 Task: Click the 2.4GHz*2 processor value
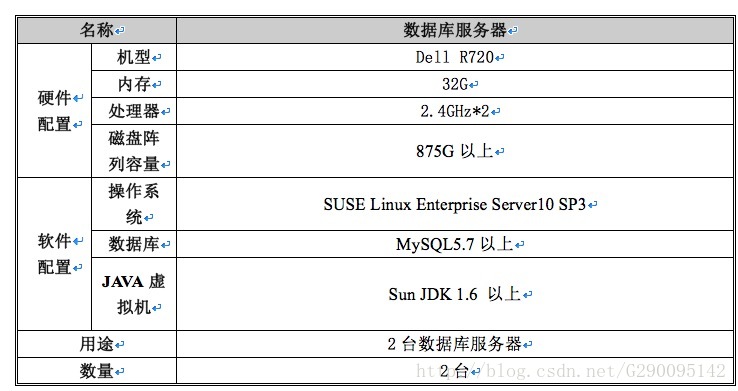click(455, 111)
